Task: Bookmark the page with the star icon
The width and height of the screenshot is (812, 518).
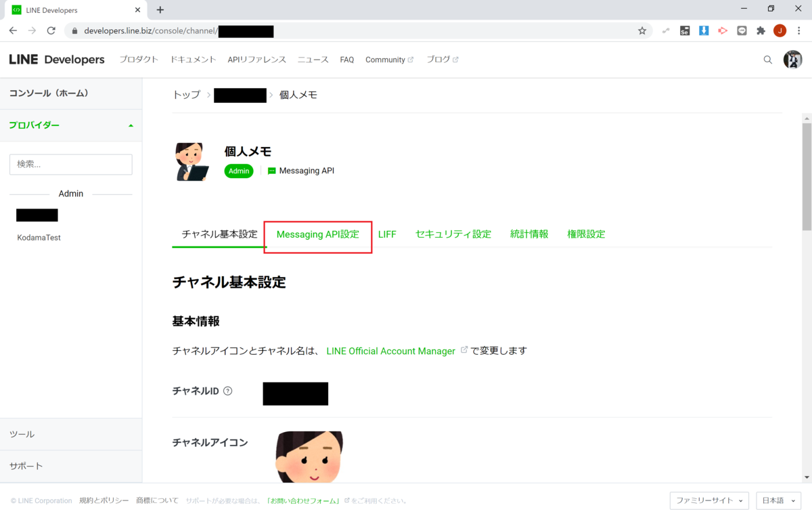Action: pos(641,31)
